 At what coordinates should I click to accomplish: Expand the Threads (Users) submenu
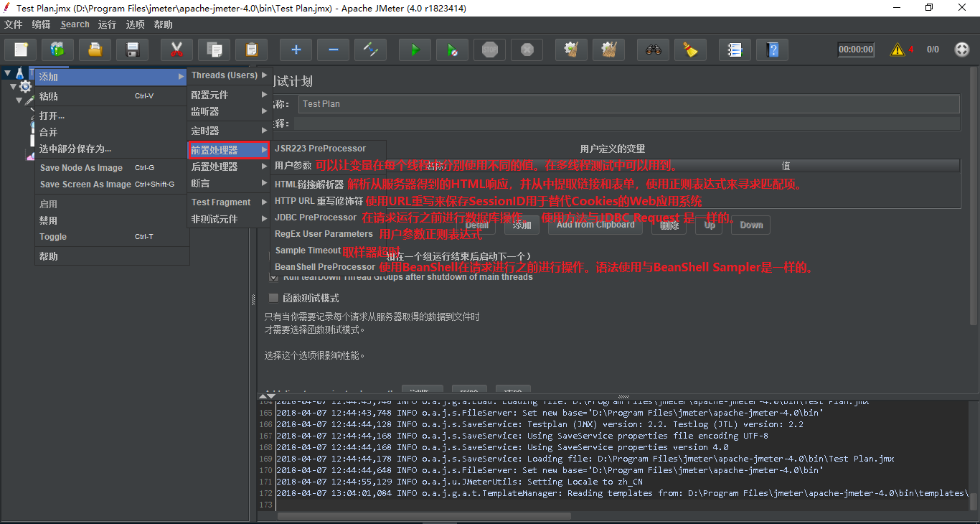(x=229, y=75)
